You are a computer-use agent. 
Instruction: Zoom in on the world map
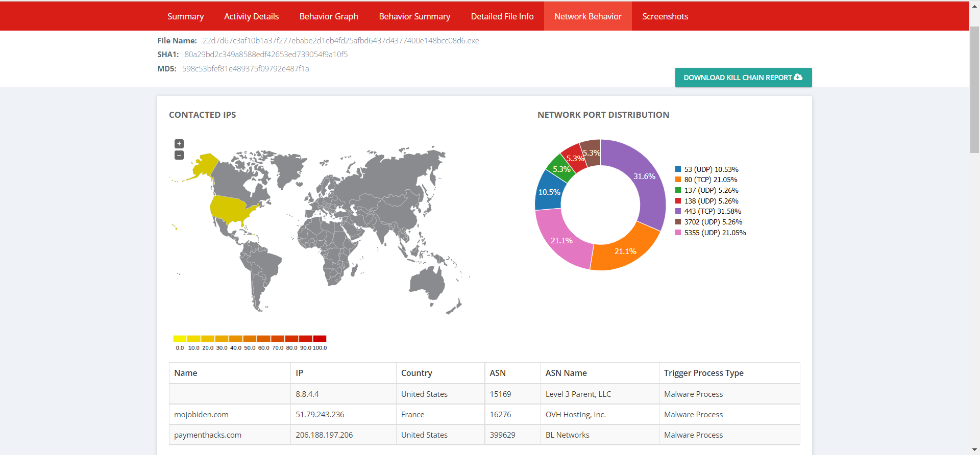(x=179, y=144)
